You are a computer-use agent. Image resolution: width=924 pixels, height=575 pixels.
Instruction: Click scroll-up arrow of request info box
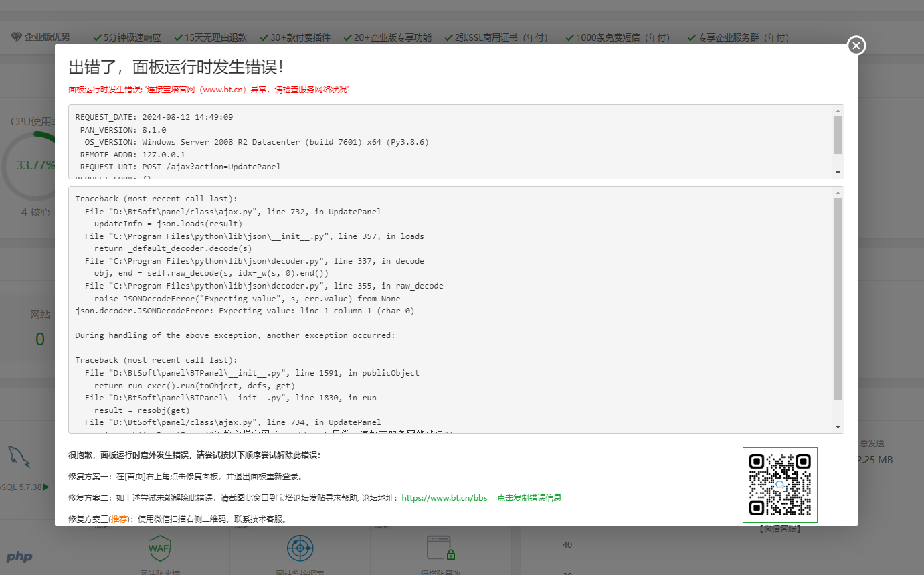(x=838, y=111)
